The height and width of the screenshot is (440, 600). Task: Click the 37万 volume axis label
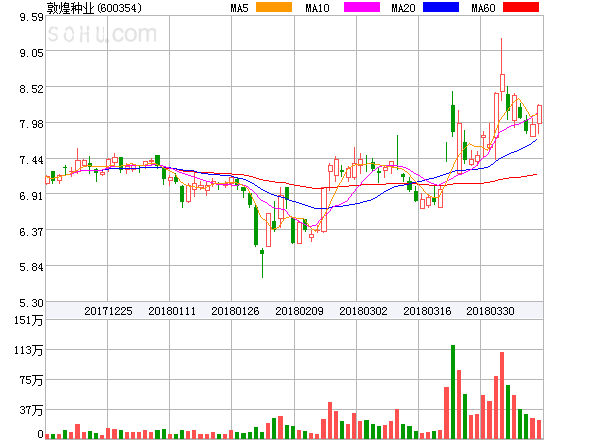tap(31, 411)
